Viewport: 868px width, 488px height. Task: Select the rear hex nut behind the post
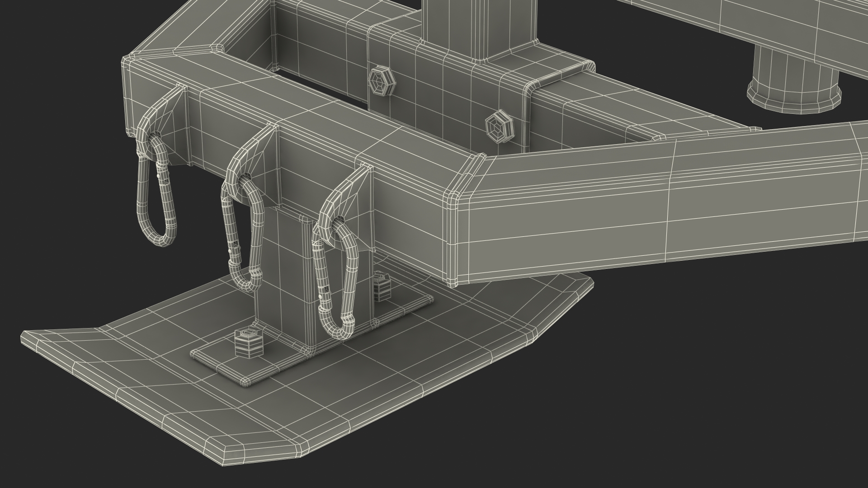pos(382,286)
